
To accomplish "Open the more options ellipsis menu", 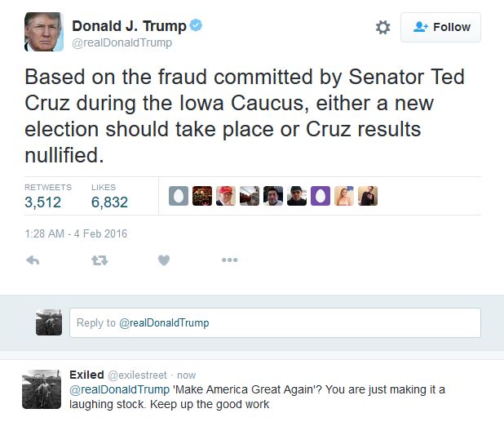I will click(229, 260).
